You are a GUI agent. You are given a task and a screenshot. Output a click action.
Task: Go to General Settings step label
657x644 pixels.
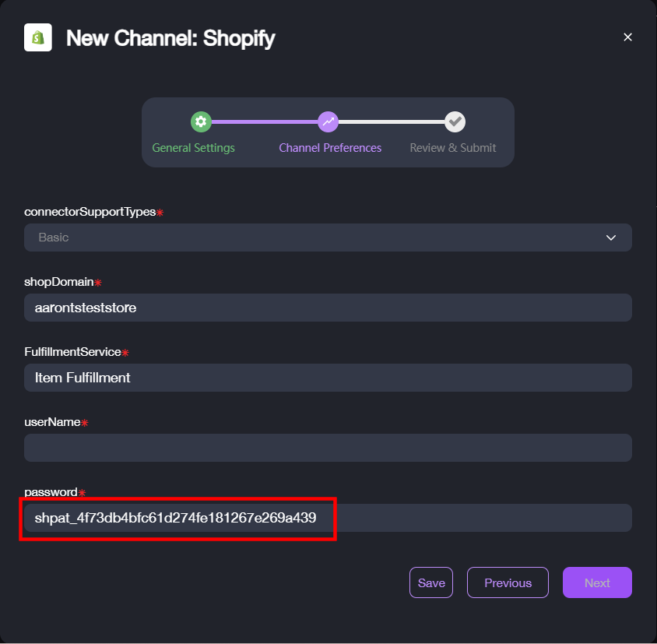coord(193,148)
